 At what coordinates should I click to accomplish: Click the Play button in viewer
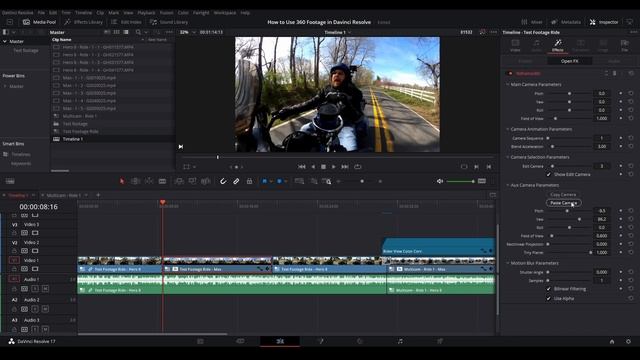333,167
